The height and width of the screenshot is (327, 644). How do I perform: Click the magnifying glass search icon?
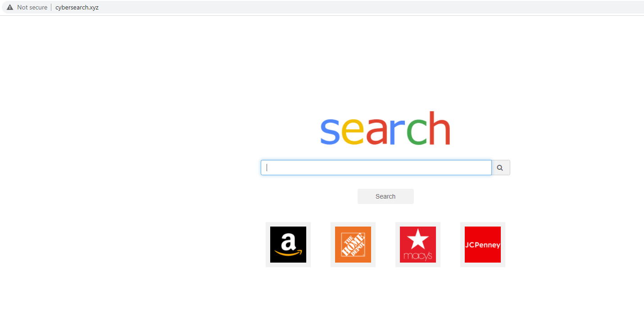[500, 168]
